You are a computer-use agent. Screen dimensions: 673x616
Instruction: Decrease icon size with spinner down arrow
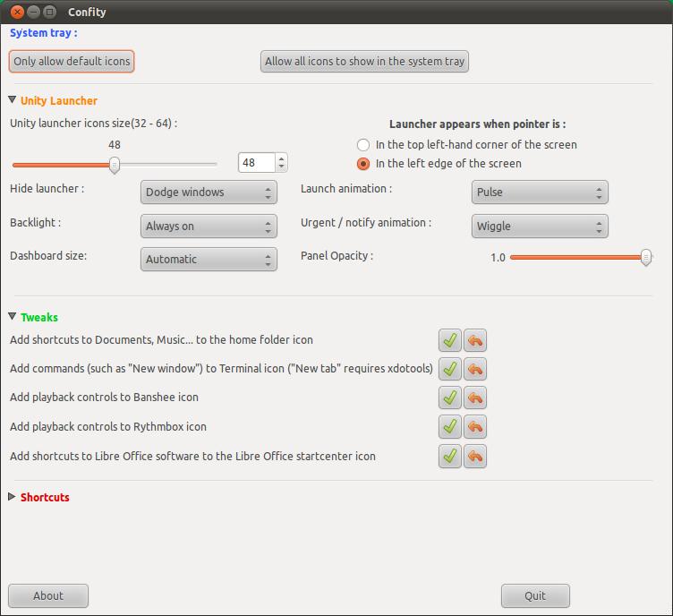(281, 167)
